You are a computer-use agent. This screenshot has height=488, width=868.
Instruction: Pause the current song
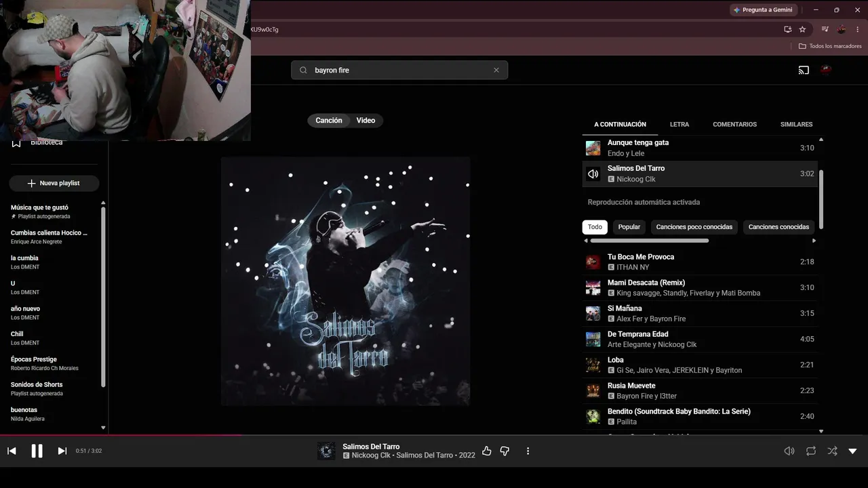[x=37, y=451]
